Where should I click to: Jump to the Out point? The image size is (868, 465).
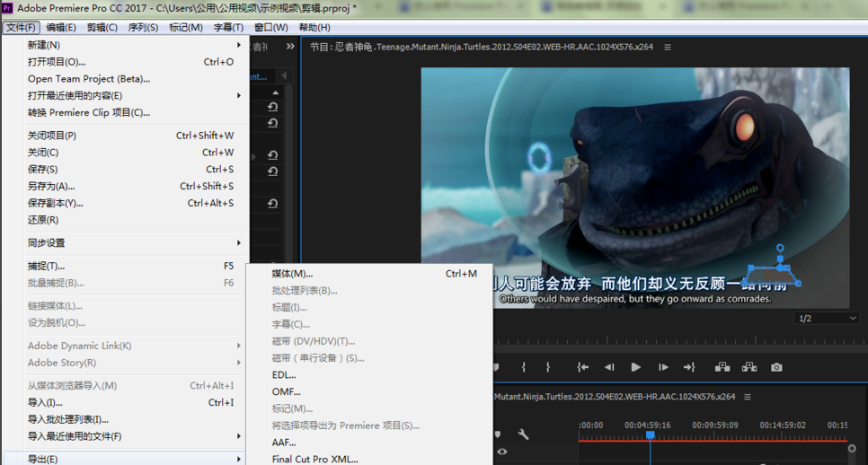pos(689,367)
